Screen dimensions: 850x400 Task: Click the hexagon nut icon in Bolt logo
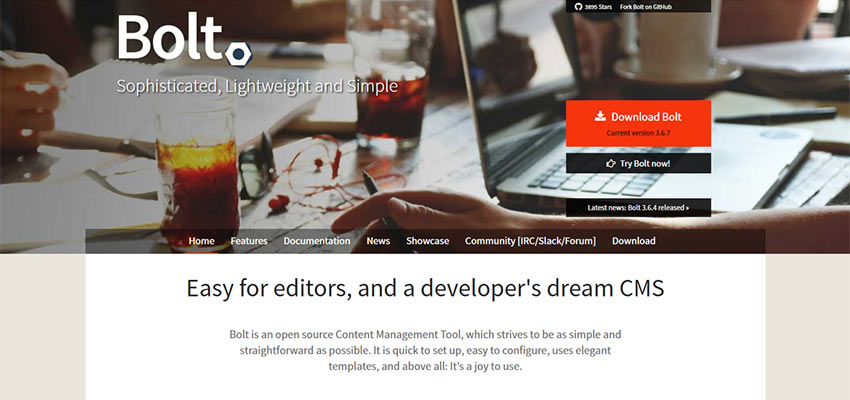(x=239, y=54)
